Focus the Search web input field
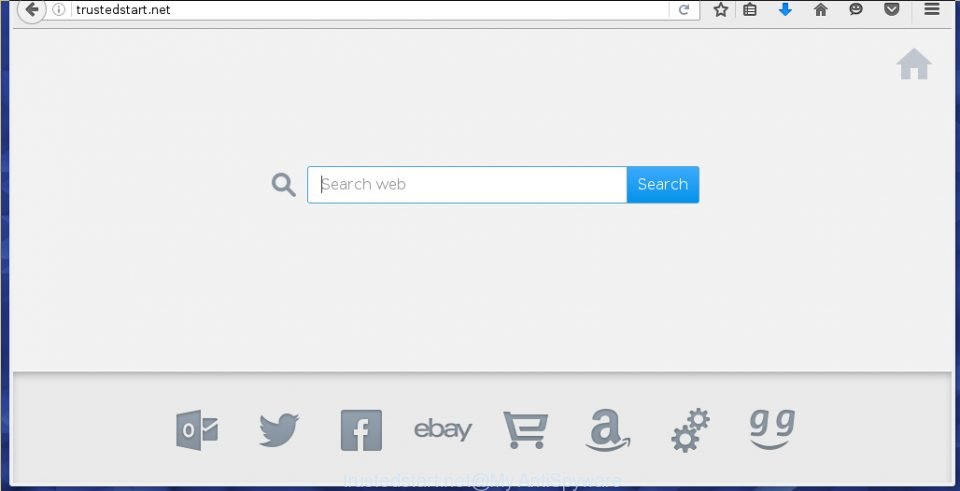 click(467, 184)
